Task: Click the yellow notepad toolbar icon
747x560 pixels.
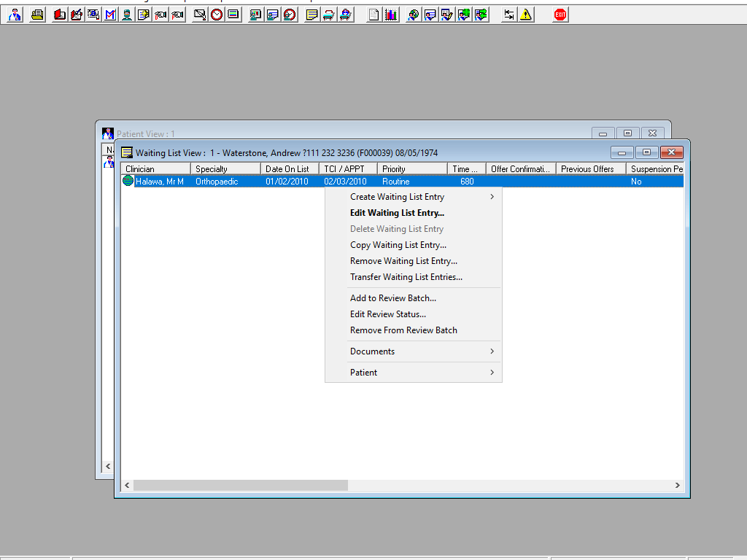Action: (311, 15)
